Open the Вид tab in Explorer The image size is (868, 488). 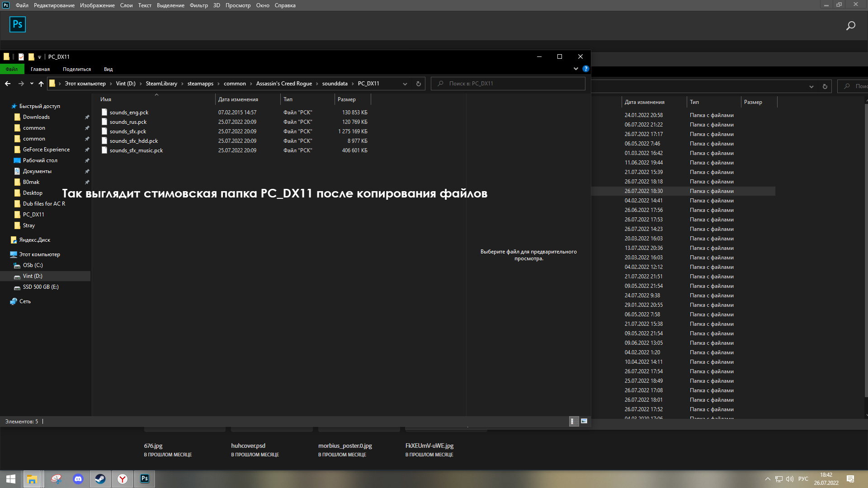pos(108,69)
